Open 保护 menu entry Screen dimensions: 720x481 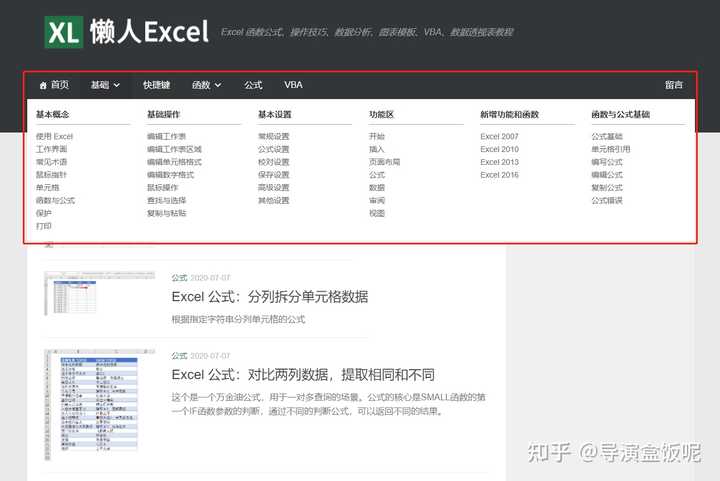pos(44,213)
